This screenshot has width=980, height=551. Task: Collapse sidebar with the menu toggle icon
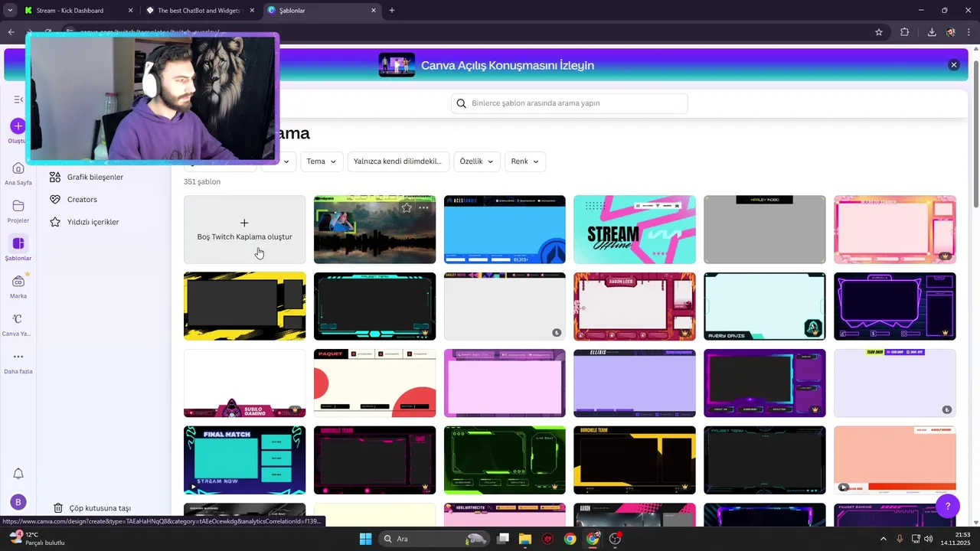18,99
